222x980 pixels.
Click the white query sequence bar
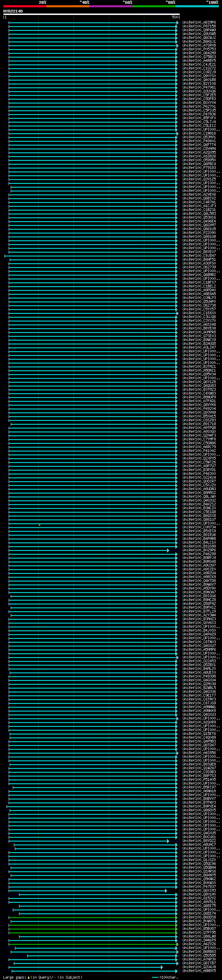[92, 14]
